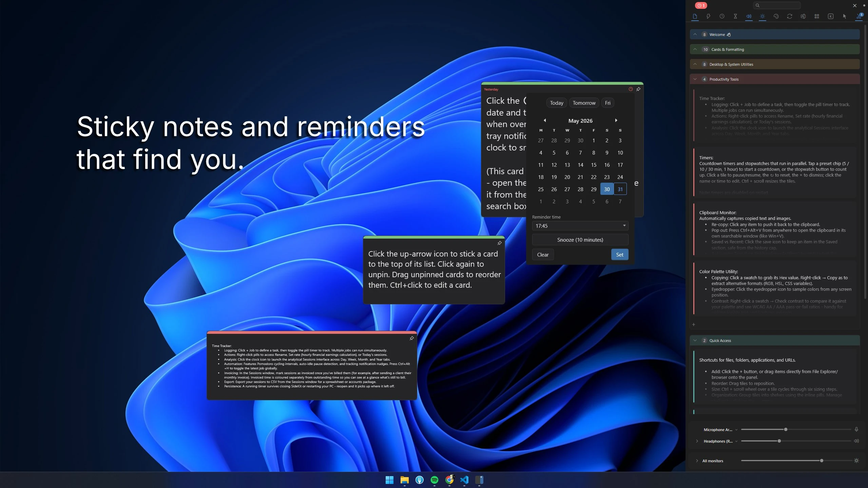Toggle the speaker audio tool in toolbar
The width and height of the screenshot is (868, 488).
[749, 16]
